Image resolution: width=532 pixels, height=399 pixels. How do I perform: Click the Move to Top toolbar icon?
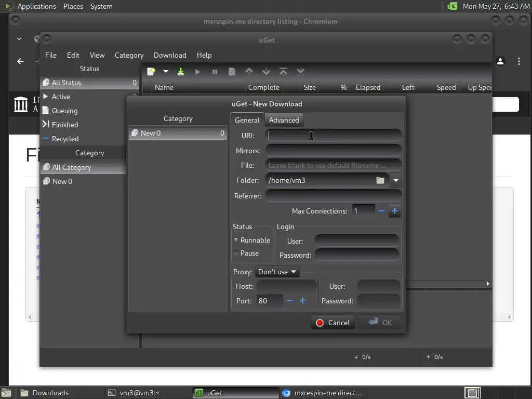pyautogui.click(x=283, y=72)
